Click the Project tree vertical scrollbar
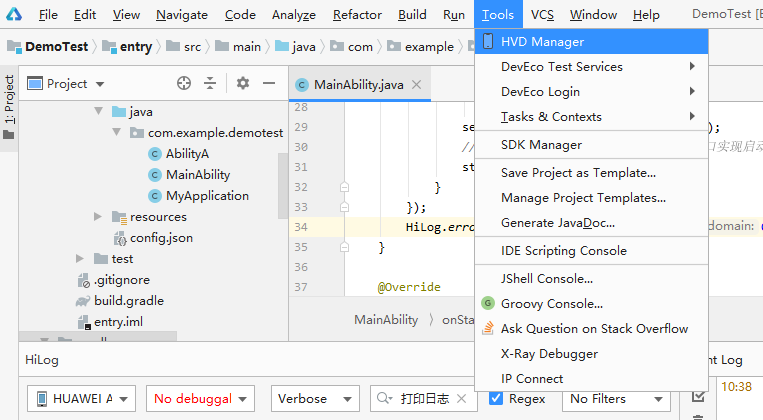The image size is (763, 420). (283, 185)
